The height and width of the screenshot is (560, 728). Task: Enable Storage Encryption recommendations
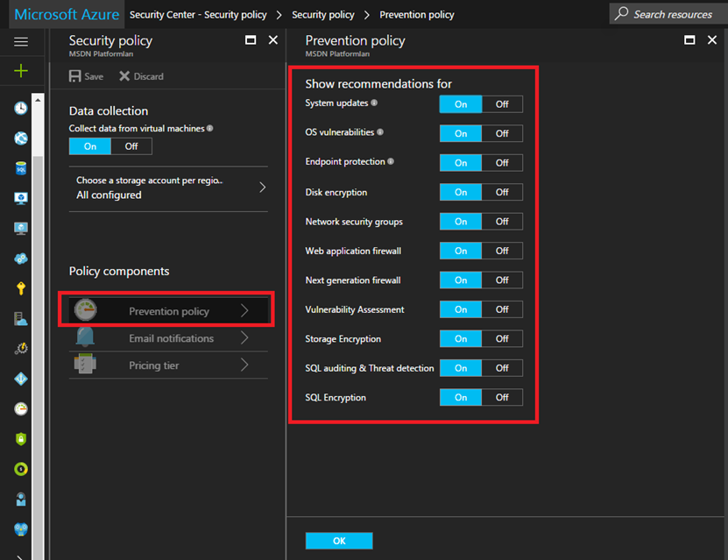pyautogui.click(x=461, y=338)
